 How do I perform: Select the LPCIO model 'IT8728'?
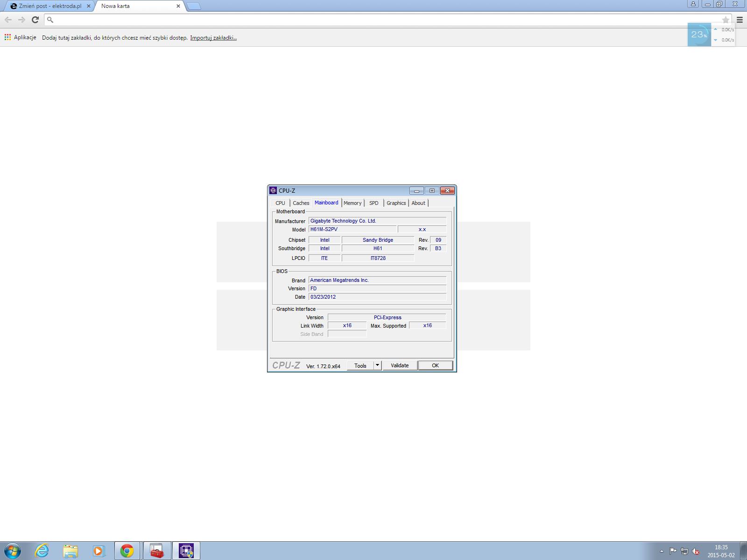(x=378, y=258)
